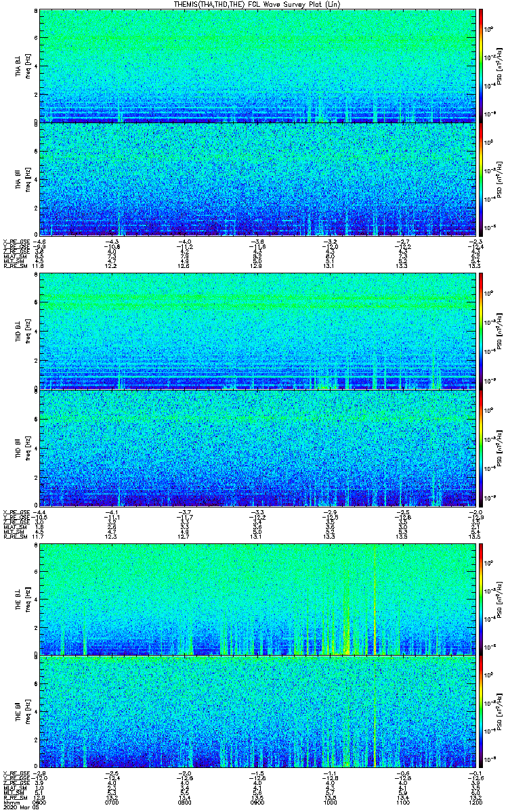508x812 pixels.
Task: Click the THA B⊥ spectrogram panel
Action: (x=257, y=66)
